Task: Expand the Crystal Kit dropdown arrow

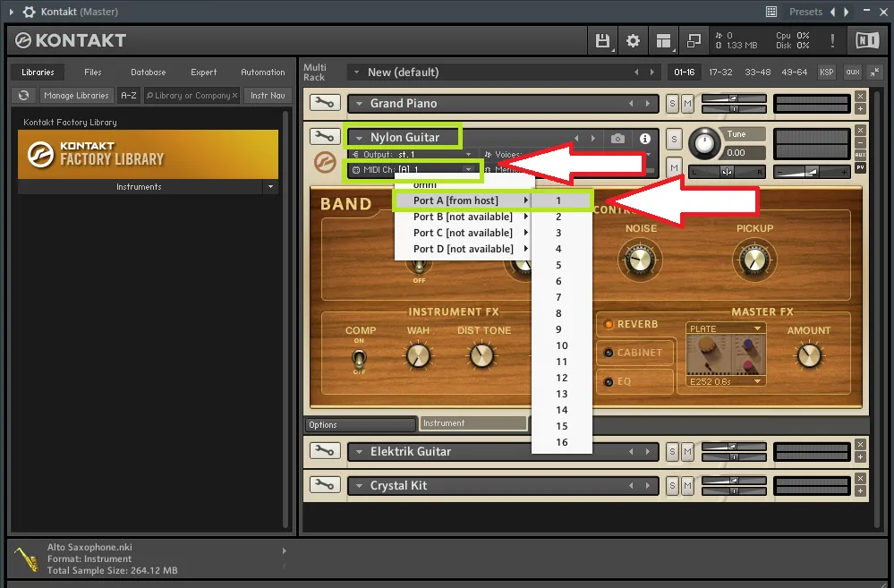Action: click(359, 486)
